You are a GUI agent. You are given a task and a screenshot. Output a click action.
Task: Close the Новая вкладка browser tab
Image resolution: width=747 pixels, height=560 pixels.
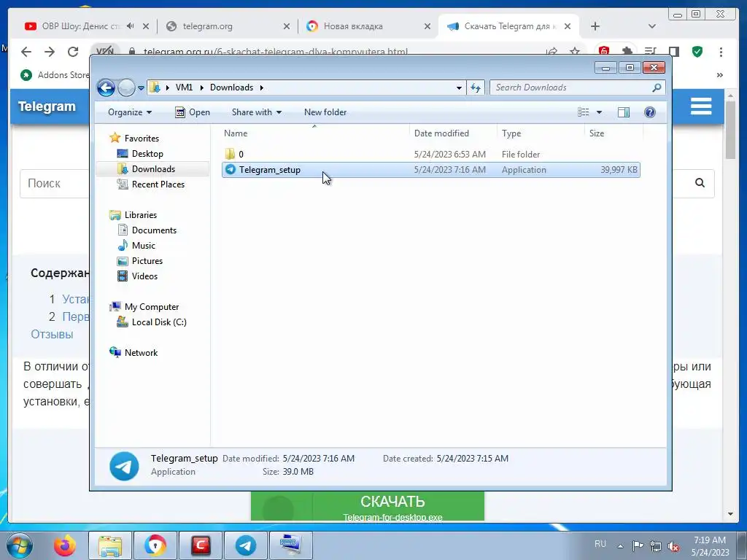coord(427,27)
